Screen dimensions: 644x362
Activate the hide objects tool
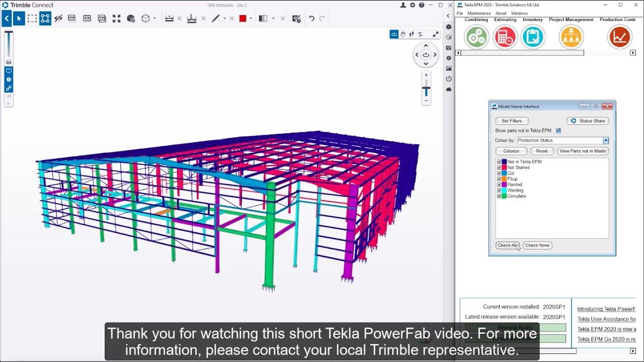(x=57, y=18)
